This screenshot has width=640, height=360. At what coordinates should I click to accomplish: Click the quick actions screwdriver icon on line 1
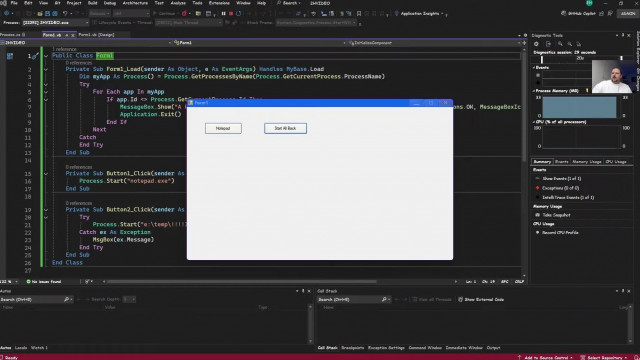coord(36,56)
